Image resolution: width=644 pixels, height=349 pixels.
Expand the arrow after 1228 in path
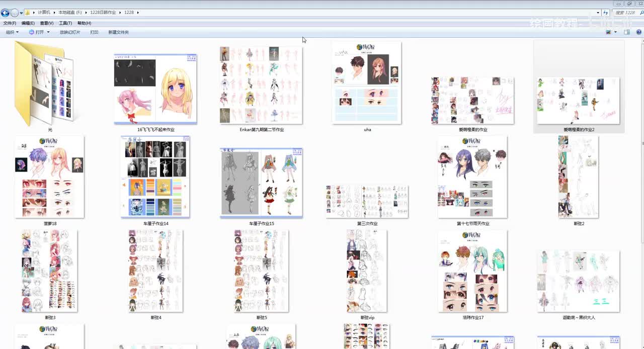click(138, 13)
